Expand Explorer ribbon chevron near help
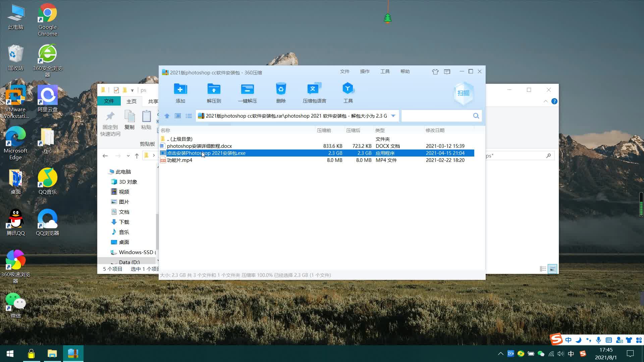Screen dimensions: 644x362 pyautogui.click(x=545, y=101)
